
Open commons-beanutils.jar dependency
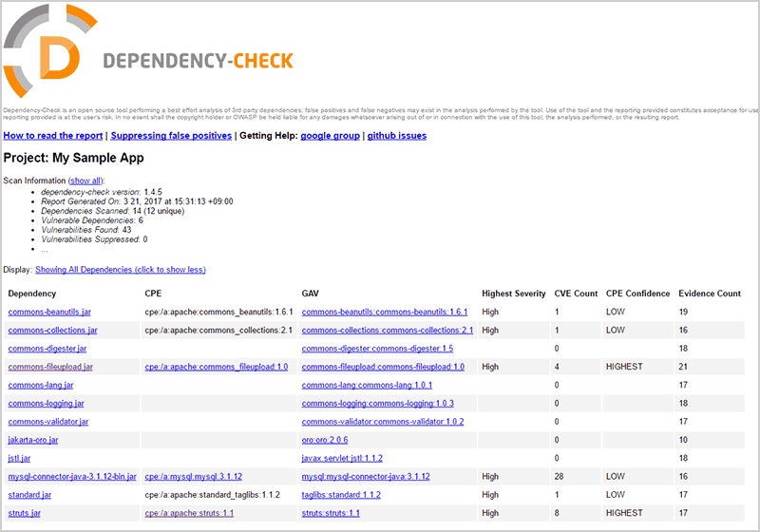click(49, 312)
